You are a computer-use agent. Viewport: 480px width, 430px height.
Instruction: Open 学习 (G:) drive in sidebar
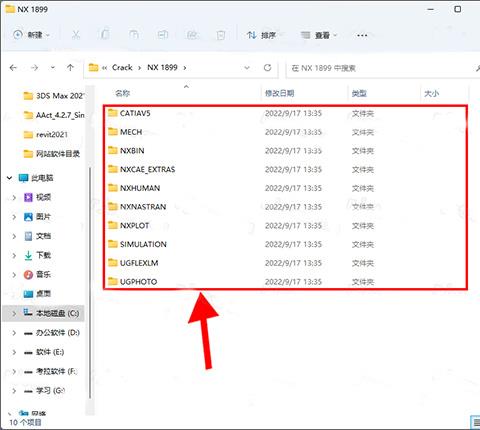tap(44, 391)
